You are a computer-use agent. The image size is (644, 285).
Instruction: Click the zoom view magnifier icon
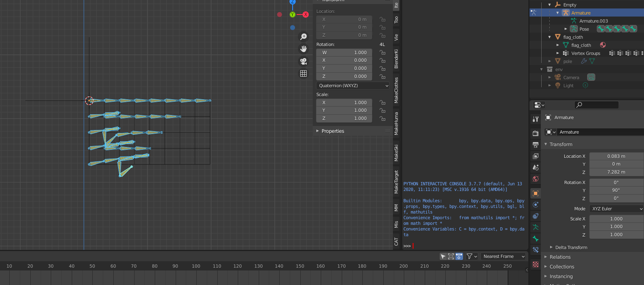point(303,37)
